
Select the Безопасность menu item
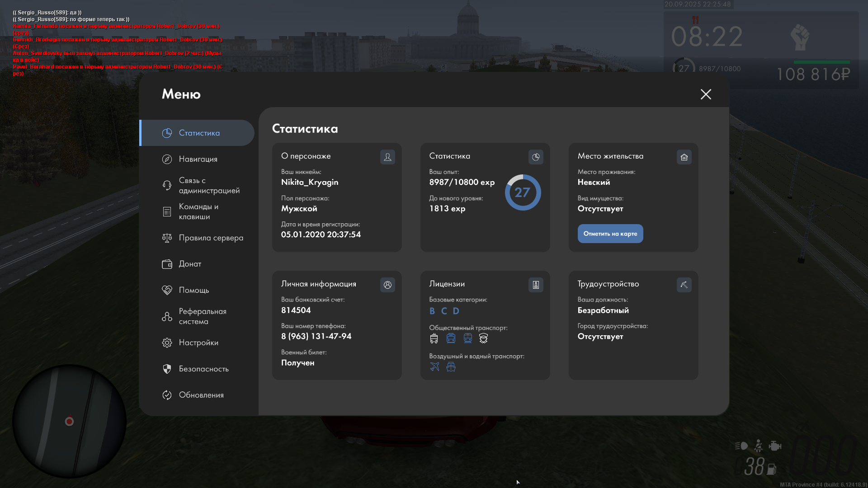pos(203,369)
